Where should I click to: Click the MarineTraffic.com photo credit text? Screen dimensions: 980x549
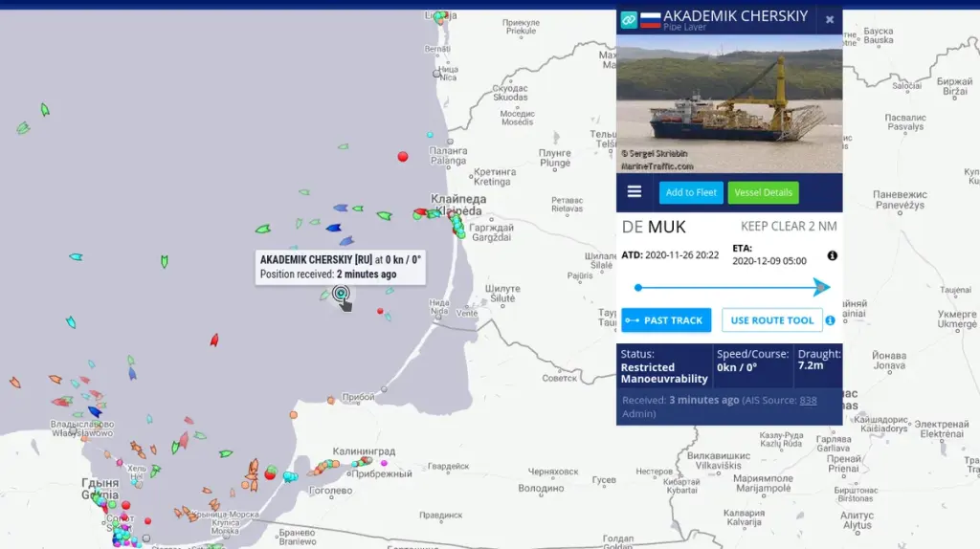pyautogui.click(x=657, y=166)
